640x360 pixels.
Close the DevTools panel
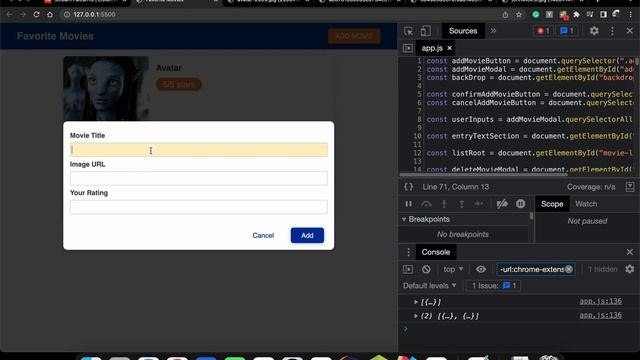[629, 31]
